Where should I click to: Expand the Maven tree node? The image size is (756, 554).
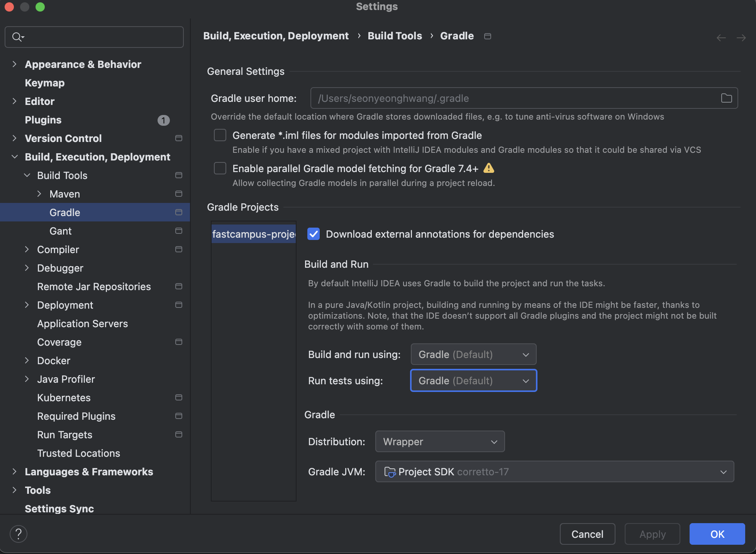(39, 194)
